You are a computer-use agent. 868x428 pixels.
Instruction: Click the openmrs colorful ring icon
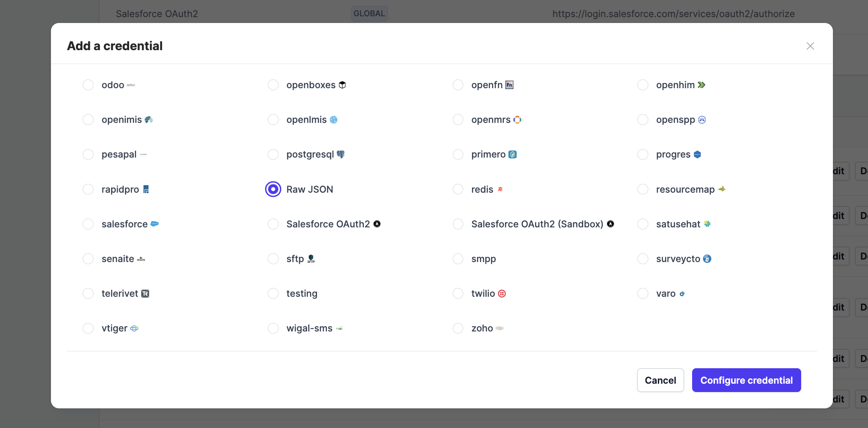(x=518, y=120)
